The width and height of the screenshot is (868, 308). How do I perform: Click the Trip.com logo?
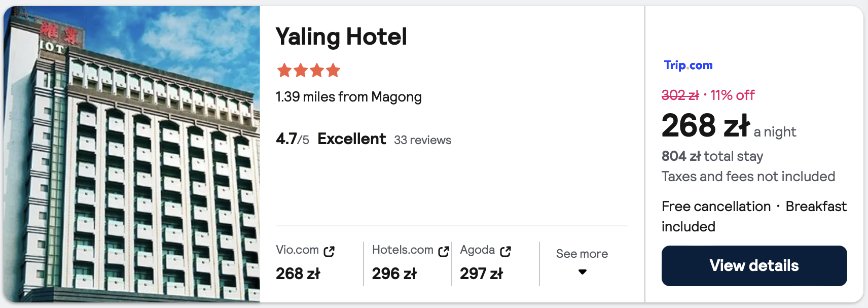coord(688,65)
